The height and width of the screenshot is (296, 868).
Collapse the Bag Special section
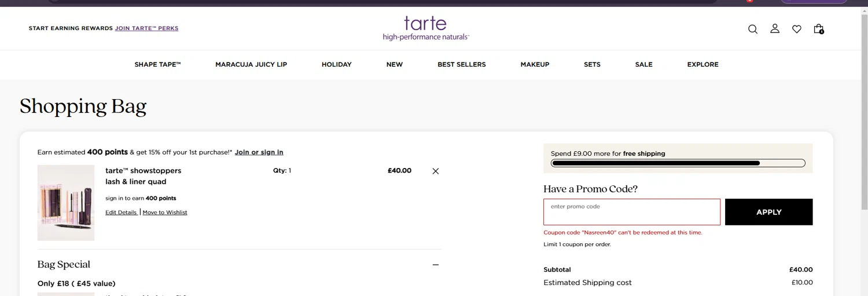(436, 265)
